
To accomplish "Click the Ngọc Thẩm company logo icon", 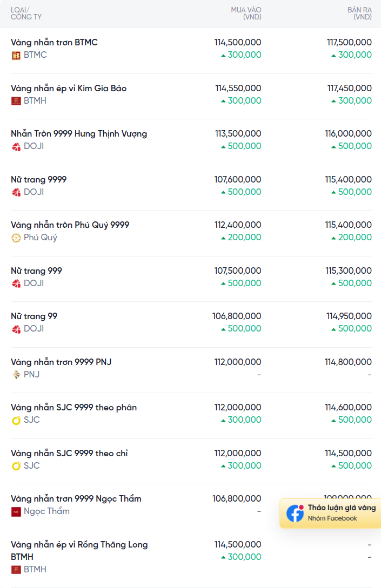I will coord(16,511).
